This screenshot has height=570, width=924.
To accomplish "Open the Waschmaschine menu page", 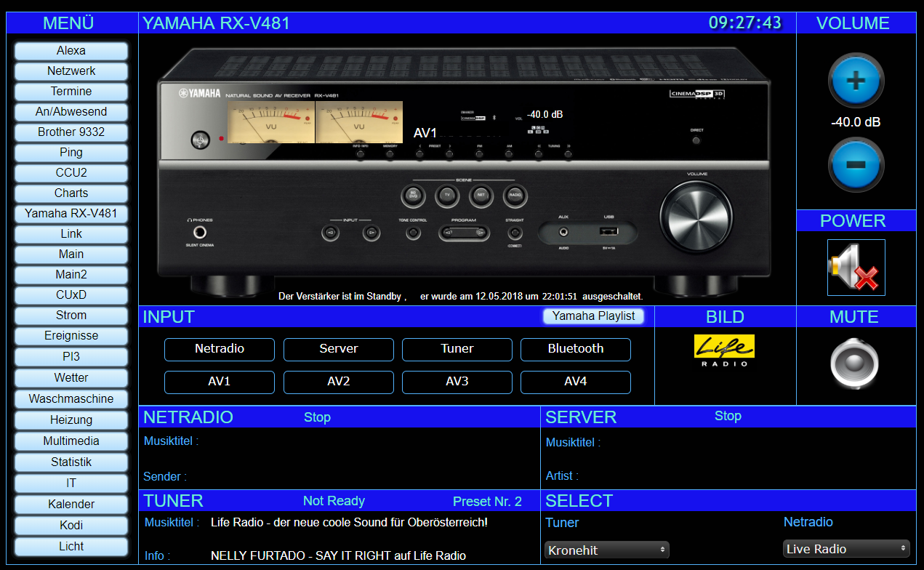I will coord(71,399).
